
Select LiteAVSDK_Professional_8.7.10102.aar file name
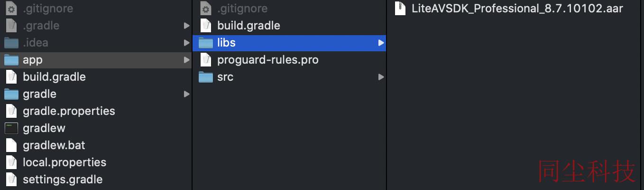[517, 9]
